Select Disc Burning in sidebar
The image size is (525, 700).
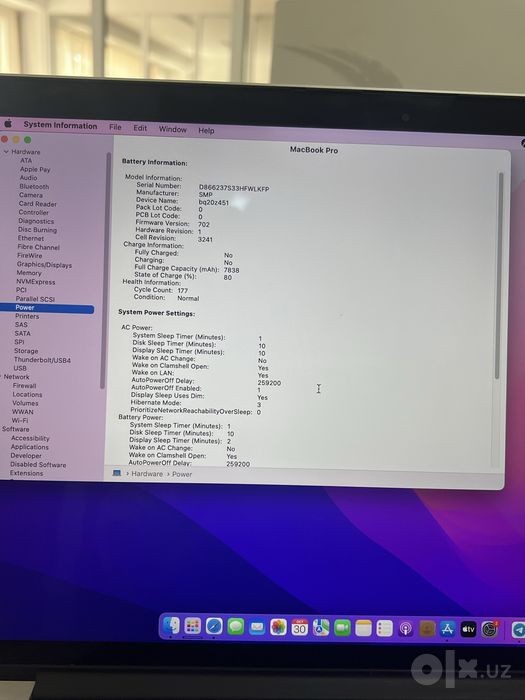[x=37, y=230]
